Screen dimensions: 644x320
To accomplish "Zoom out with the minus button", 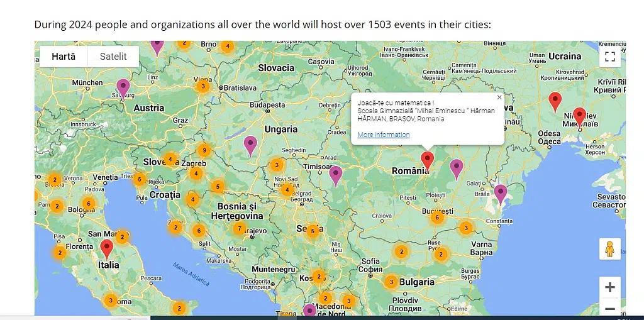I will click(610, 309).
